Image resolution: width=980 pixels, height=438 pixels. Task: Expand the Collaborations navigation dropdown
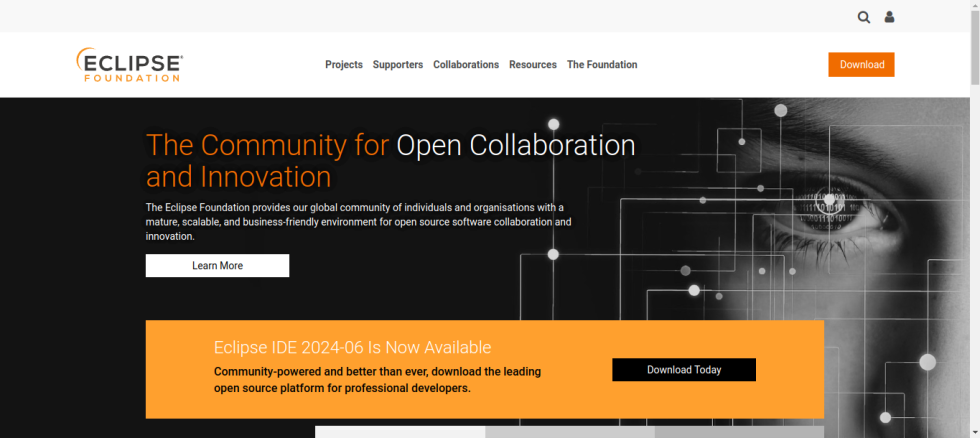pyautogui.click(x=466, y=65)
